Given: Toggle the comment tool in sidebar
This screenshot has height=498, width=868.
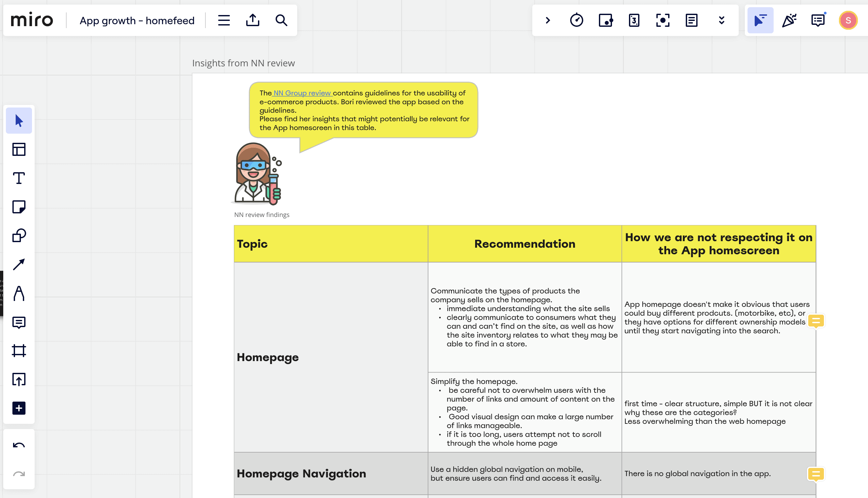Looking at the screenshot, I should click(19, 322).
